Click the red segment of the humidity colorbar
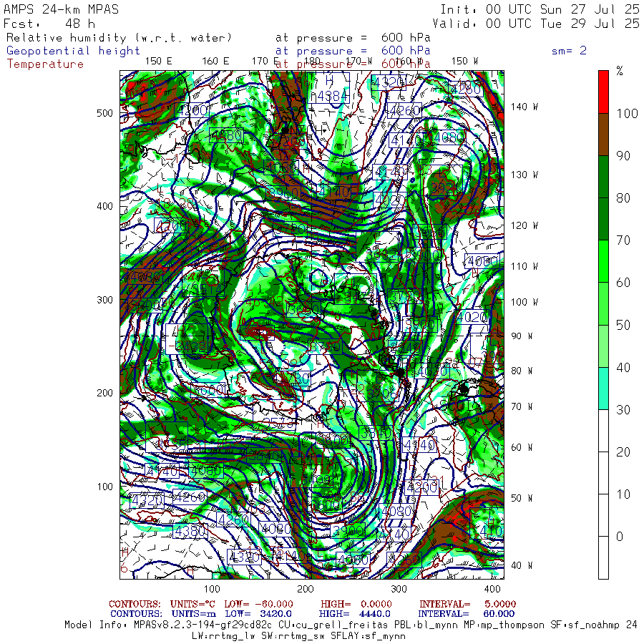This screenshot has height=644, width=644. (x=603, y=92)
